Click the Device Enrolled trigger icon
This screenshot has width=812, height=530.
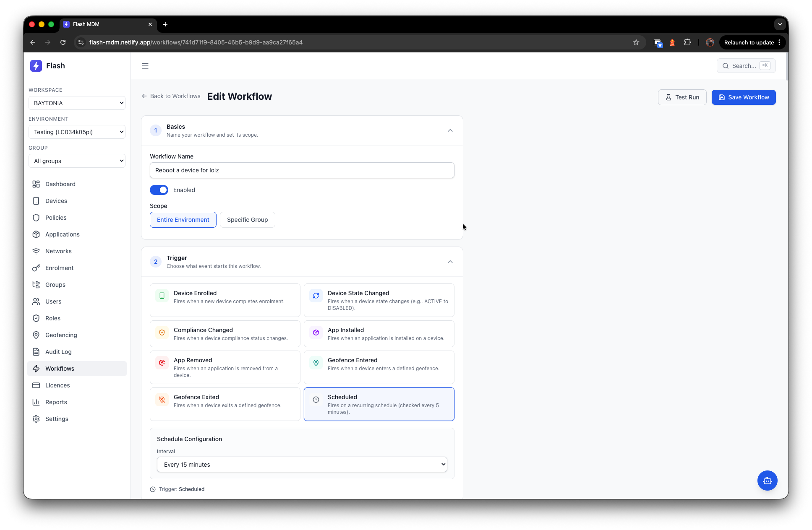point(162,296)
